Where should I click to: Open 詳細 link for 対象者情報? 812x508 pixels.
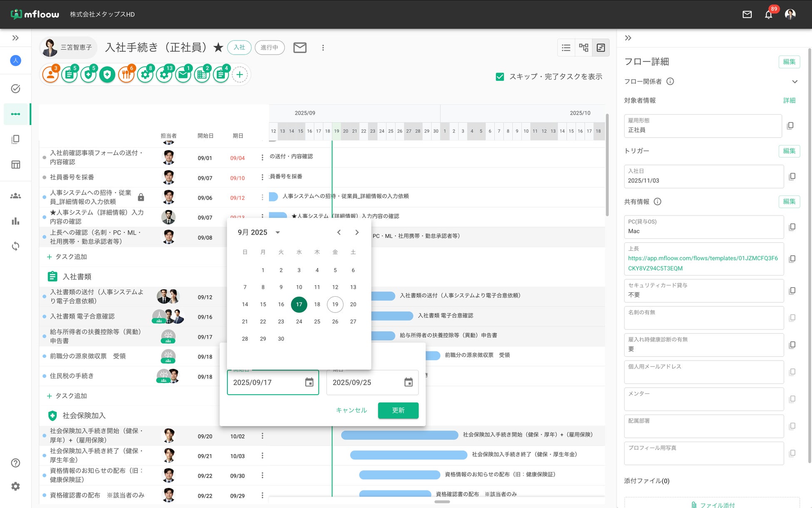(x=789, y=100)
